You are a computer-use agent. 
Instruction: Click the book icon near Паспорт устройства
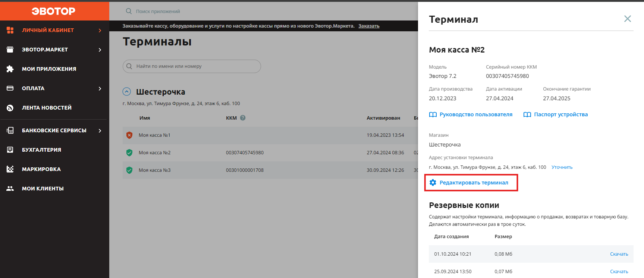click(527, 115)
